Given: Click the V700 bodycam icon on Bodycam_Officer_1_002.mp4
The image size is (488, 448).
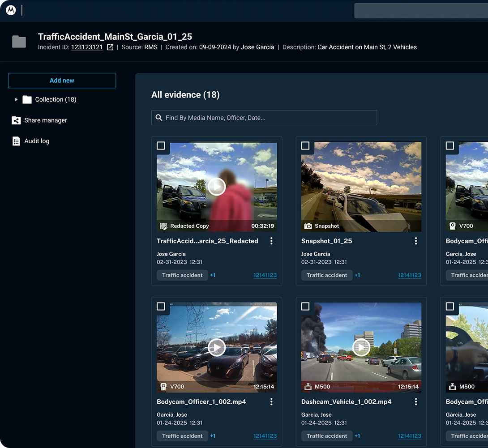Looking at the screenshot, I should pyautogui.click(x=163, y=387).
